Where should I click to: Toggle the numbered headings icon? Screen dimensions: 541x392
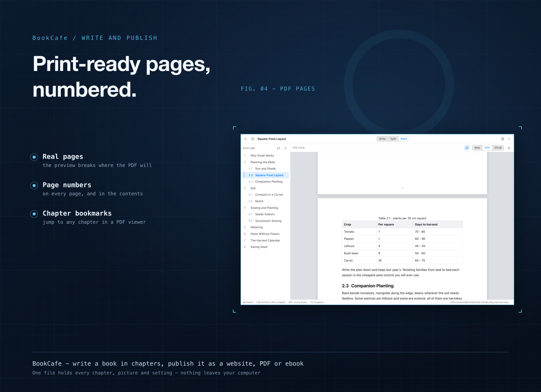click(x=467, y=148)
